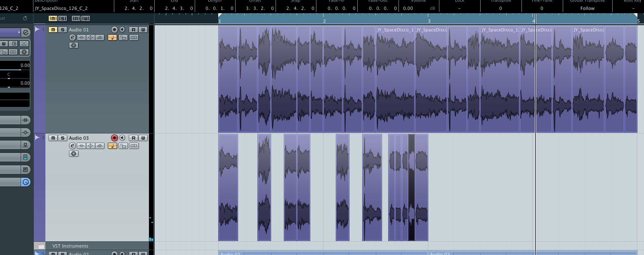Open Sends icon on Audio 03 track

(x=100, y=145)
